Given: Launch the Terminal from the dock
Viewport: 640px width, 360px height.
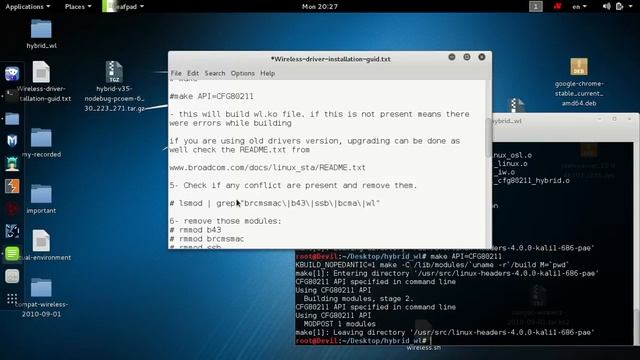Looking at the screenshot, I should point(11,96).
